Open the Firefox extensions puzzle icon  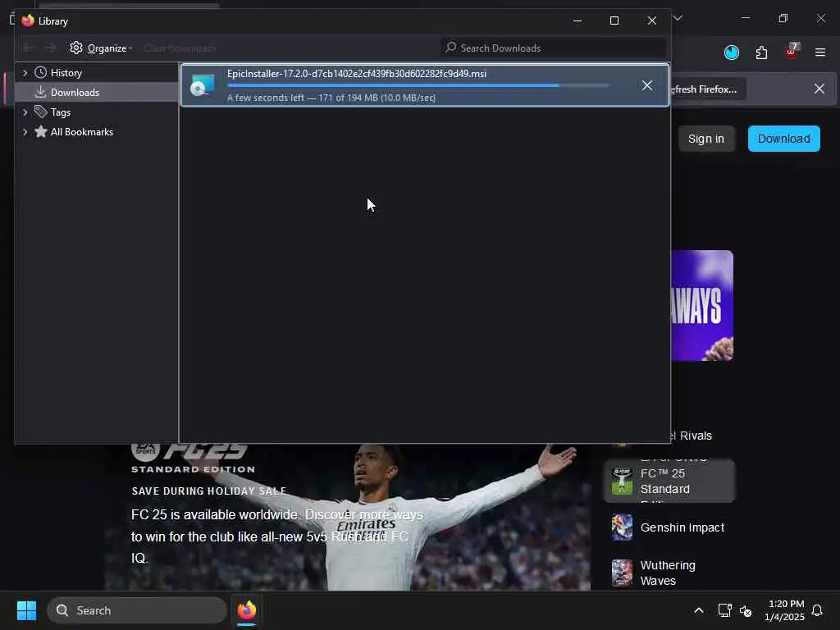[x=761, y=52]
